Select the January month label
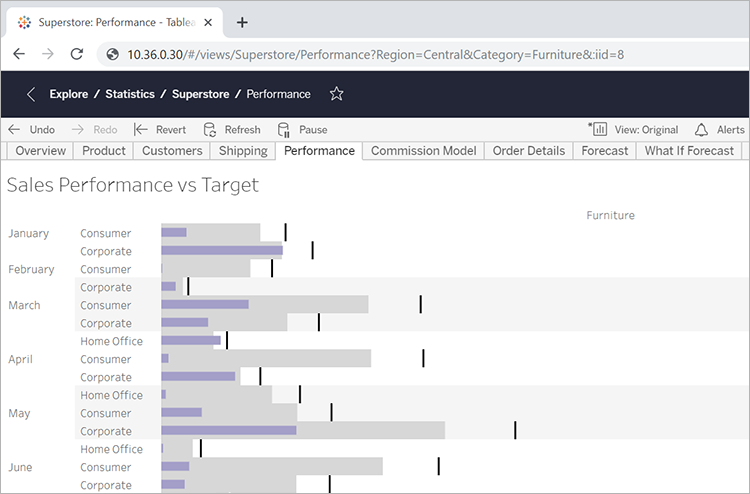This screenshot has width=750, height=494. [29, 233]
